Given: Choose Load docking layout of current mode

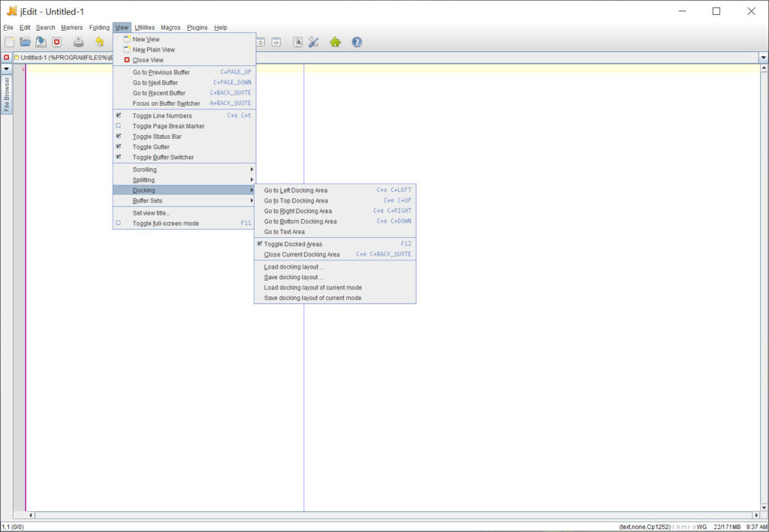Looking at the screenshot, I should click(x=335, y=287).
